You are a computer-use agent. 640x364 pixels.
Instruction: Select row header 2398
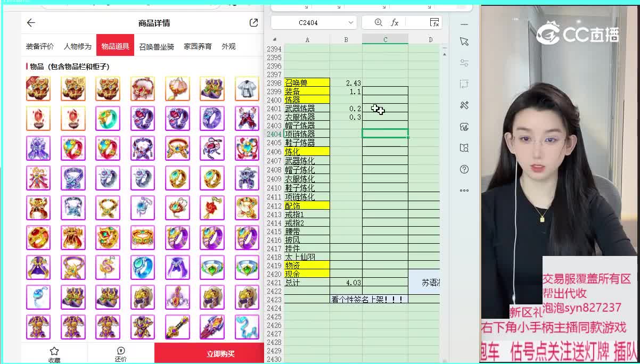click(274, 82)
